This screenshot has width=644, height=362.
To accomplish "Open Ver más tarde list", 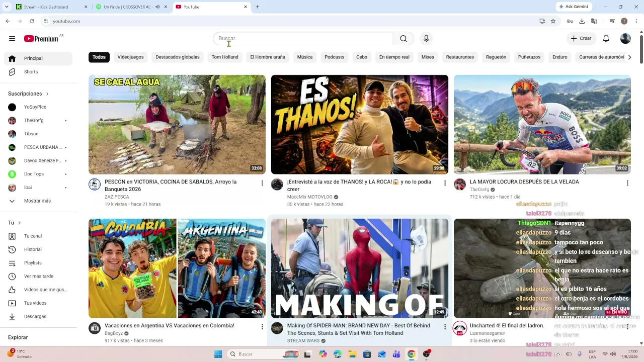I will (38, 277).
